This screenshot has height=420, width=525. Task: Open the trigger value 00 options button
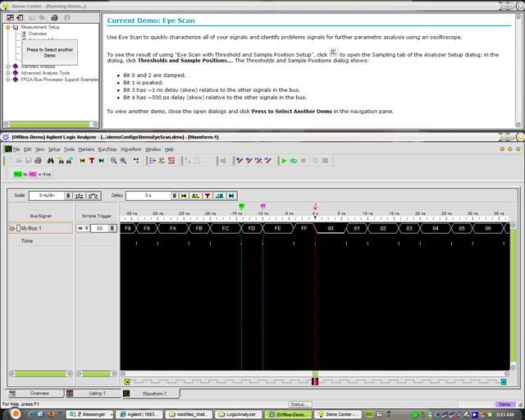(x=112, y=228)
